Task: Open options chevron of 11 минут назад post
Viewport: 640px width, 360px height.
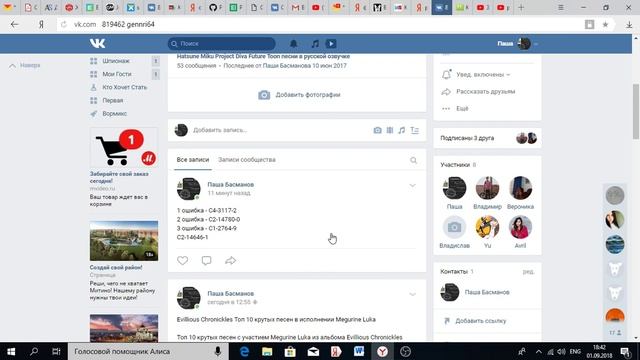Action: pos(412,185)
